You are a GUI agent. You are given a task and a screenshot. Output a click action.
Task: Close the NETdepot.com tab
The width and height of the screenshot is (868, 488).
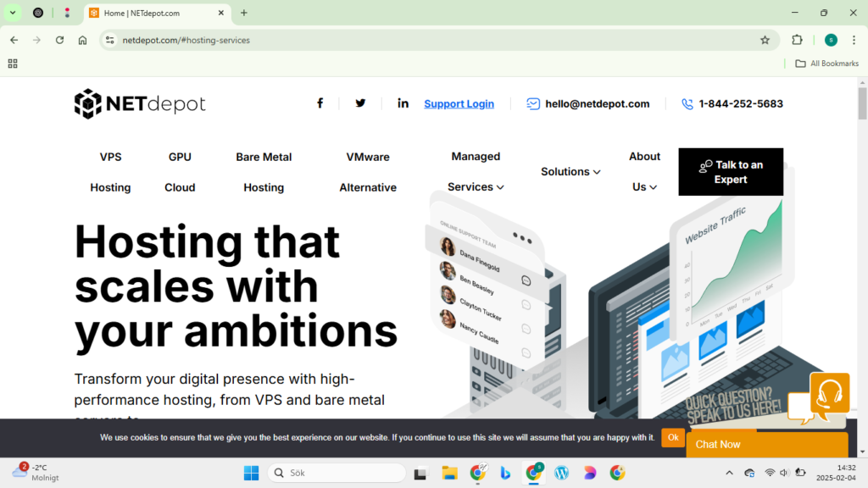[221, 13]
